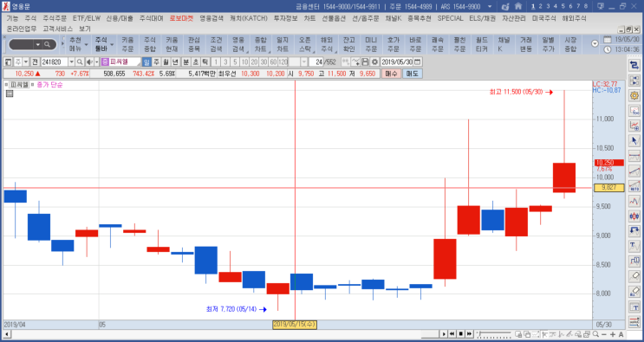Select the 분 (minute) period toggle
Viewport: 644px width, 342px height.
pos(185,62)
